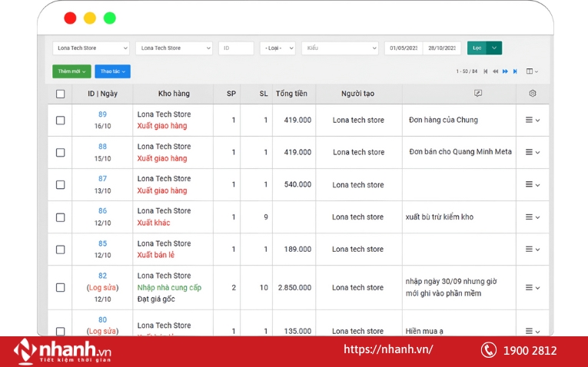This screenshot has width=588, height=367.
Task: Open column layout display icon
Action: point(531,71)
